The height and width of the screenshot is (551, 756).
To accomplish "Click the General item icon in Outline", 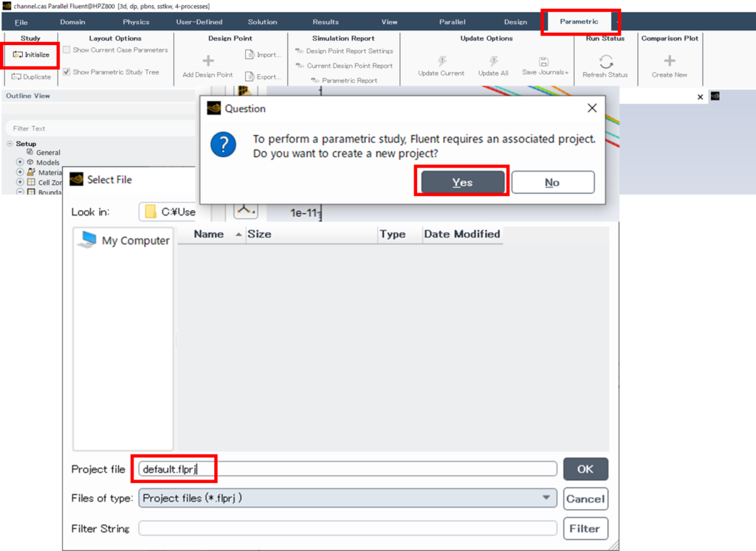I will 30,152.
